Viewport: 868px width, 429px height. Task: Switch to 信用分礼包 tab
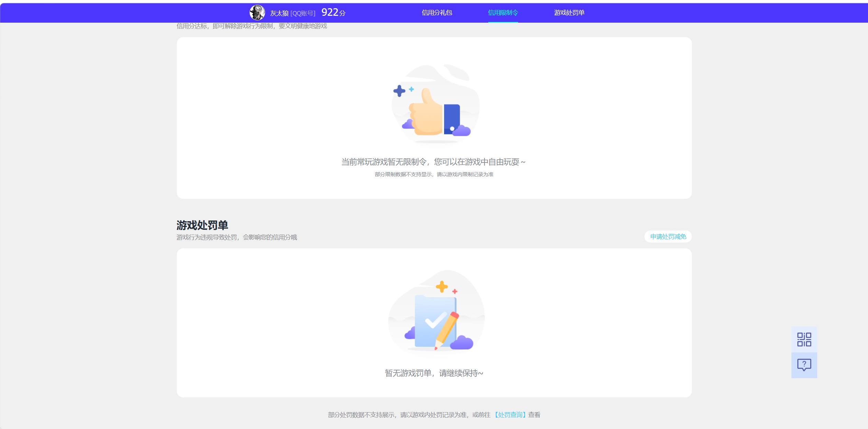(x=437, y=13)
